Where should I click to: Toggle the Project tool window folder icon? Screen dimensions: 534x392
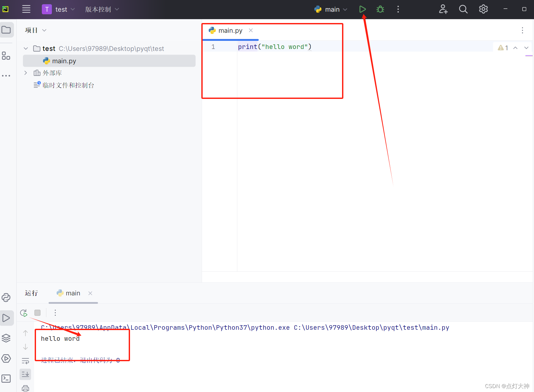point(6,30)
